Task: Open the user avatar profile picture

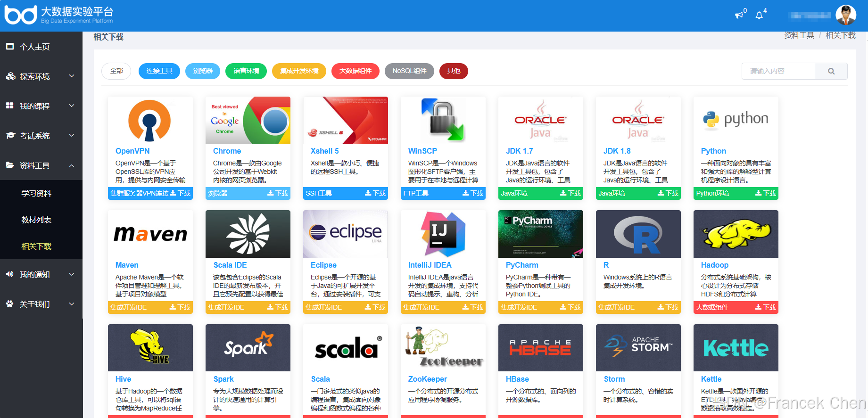Action: pos(846,15)
